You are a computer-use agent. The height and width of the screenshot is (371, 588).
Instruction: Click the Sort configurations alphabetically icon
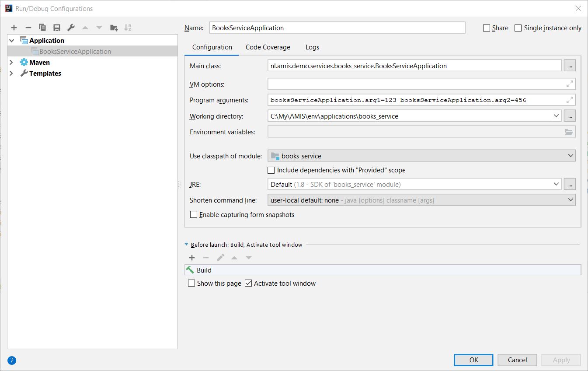(x=128, y=28)
